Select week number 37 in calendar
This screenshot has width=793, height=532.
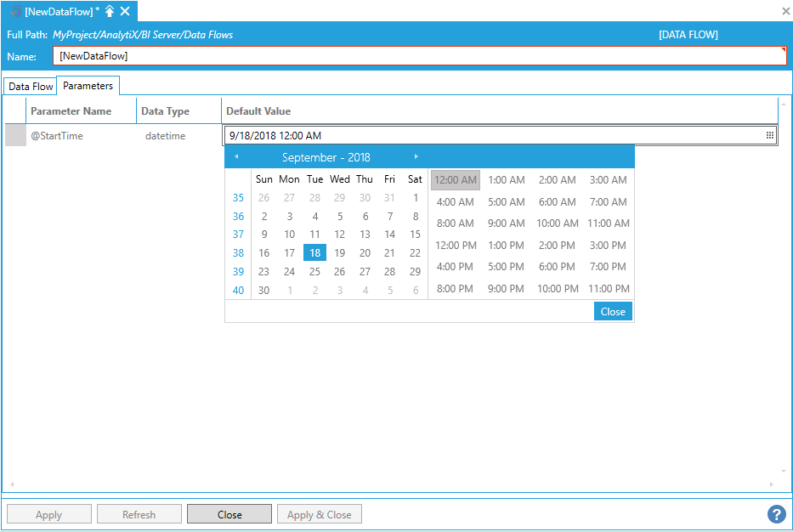pos(238,235)
